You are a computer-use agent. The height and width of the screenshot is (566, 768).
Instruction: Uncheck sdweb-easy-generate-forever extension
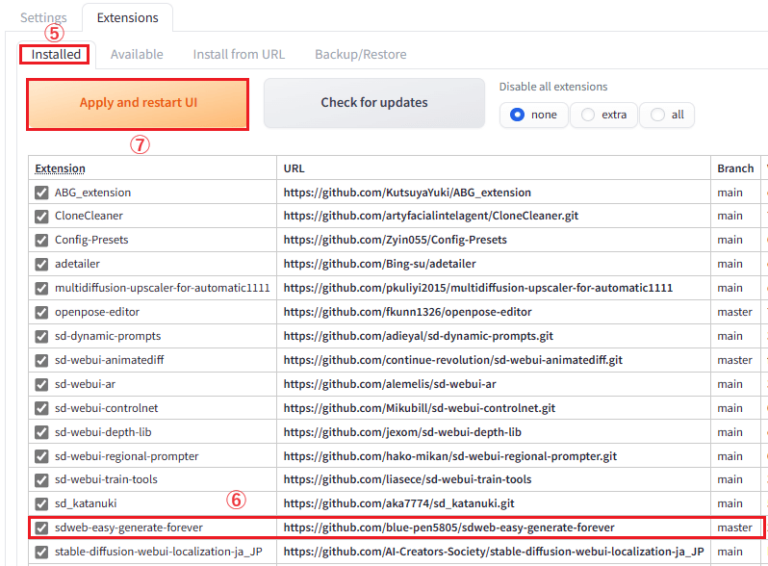click(41, 527)
